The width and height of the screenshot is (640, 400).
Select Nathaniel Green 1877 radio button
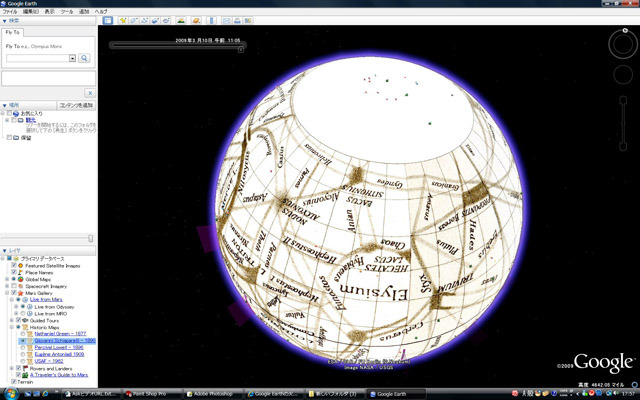(23, 334)
